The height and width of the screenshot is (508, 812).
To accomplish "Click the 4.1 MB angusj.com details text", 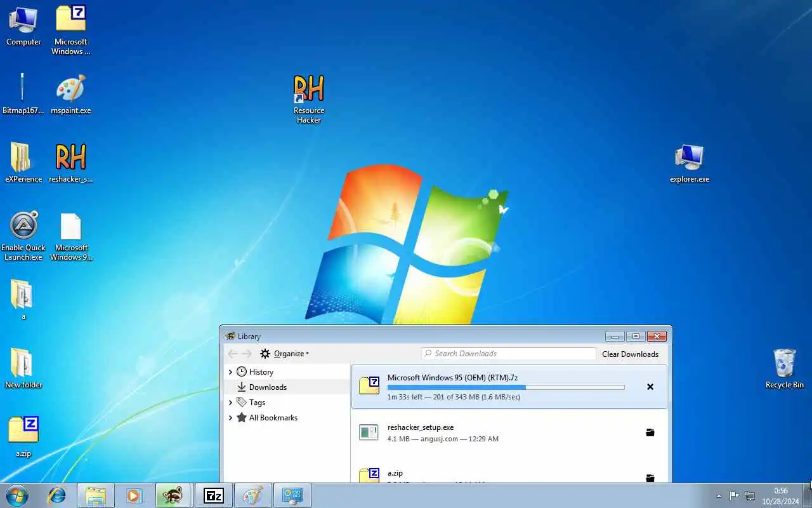I will click(x=443, y=439).
